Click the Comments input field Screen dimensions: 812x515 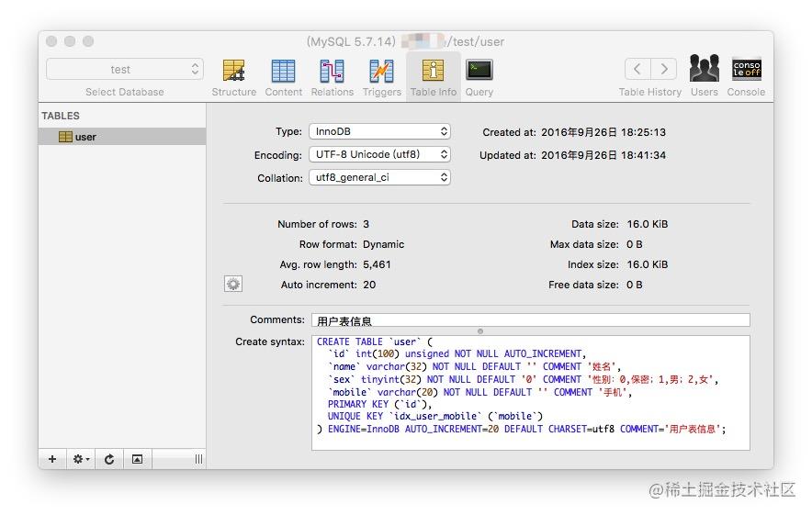tap(530, 320)
